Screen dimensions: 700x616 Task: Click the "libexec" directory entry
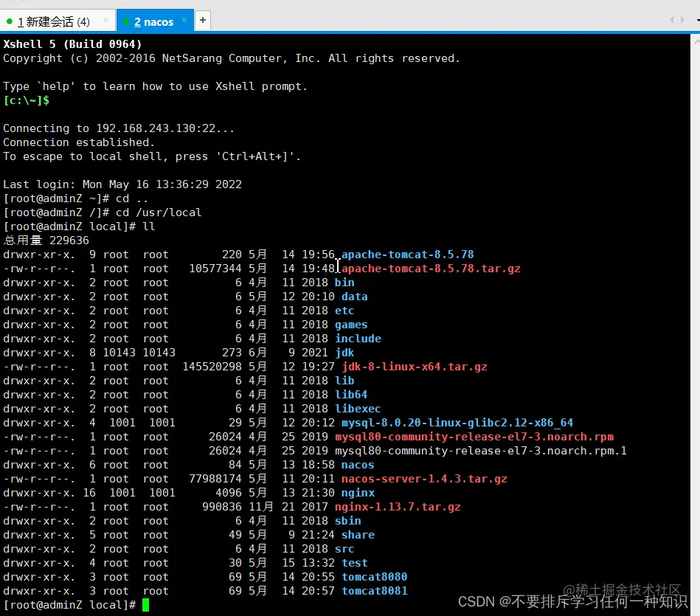pyautogui.click(x=358, y=409)
